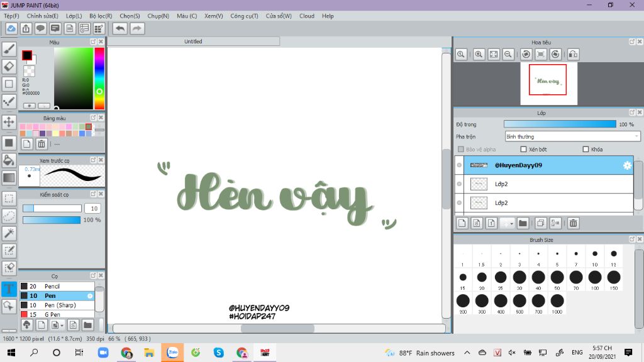The image size is (644, 362).
Task: Duplicate the current layer
Action: click(540, 223)
